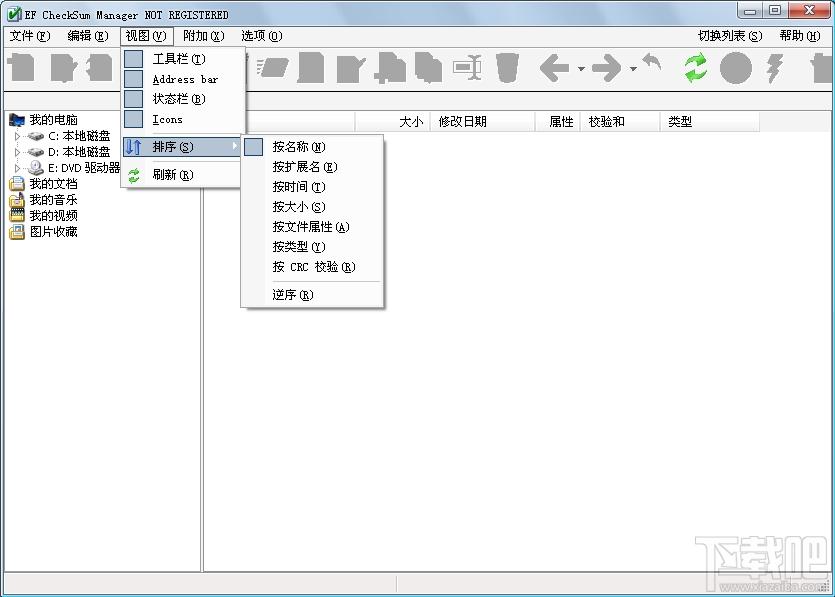Viewport: 835px width, 597px height.
Task: Toggle the 工具栏 (T) checkbox
Action: (x=133, y=59)
